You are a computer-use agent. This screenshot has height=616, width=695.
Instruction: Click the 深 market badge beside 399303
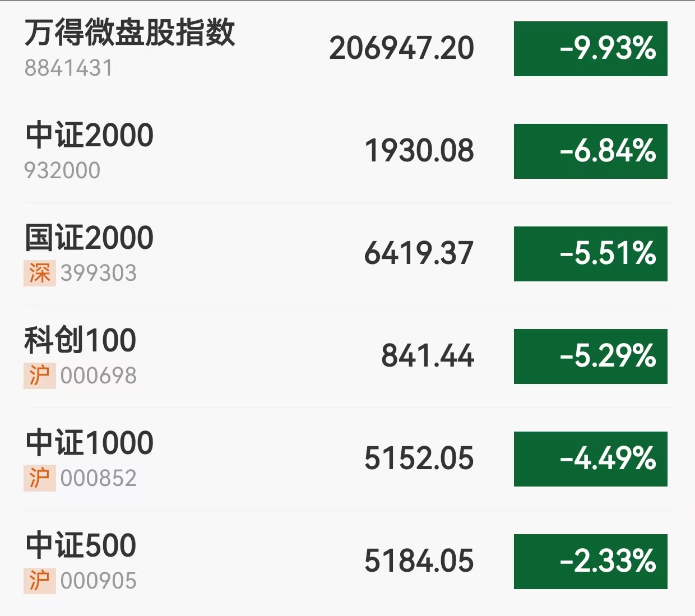point(40,274)
